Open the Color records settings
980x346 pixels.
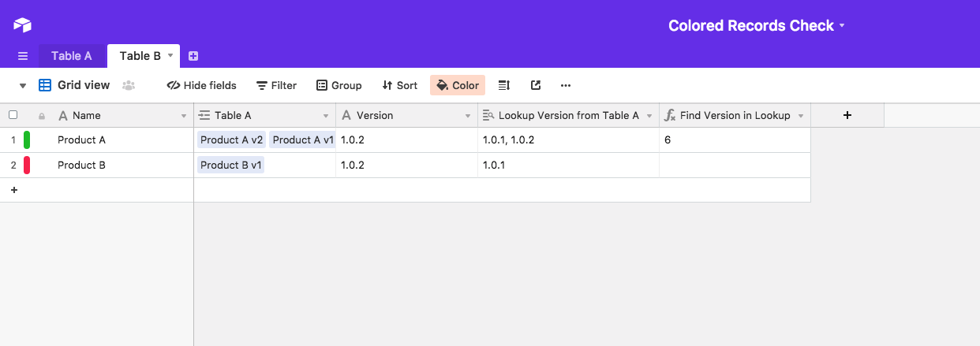(458, 85)
